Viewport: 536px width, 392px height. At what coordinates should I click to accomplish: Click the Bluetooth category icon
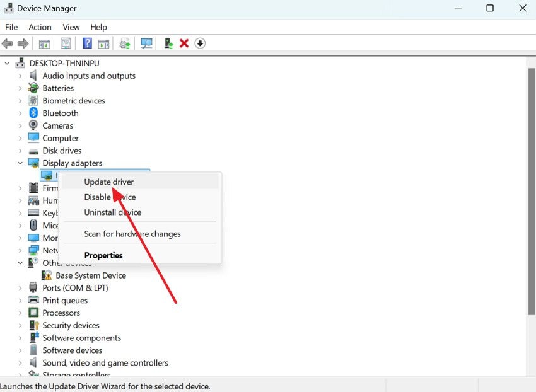tap(33, 113)
